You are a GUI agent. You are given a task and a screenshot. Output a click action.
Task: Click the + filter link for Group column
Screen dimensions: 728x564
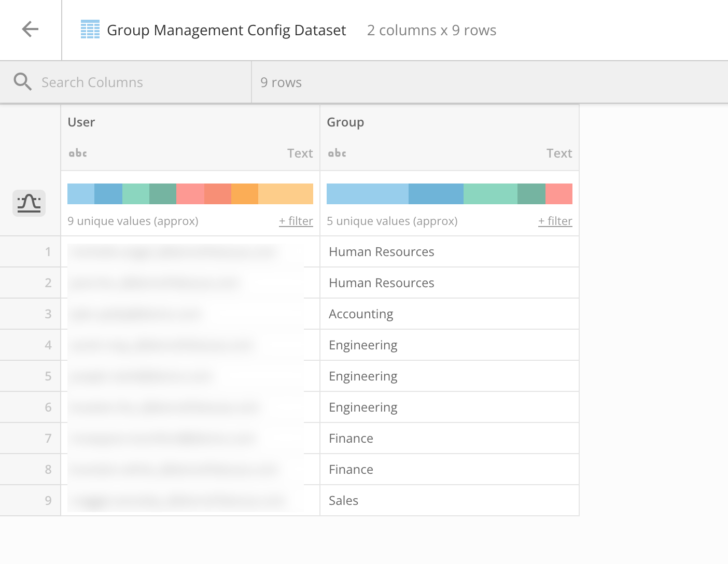555,221
